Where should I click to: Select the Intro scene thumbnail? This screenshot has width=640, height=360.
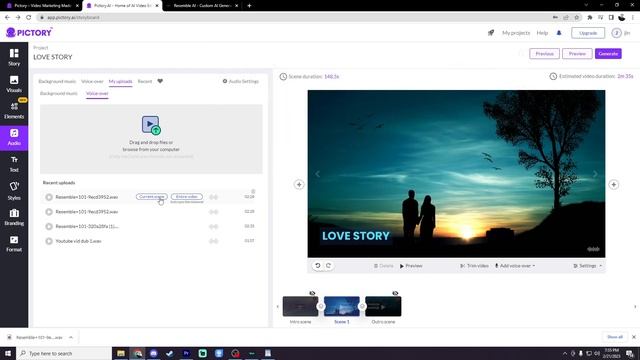coord(300,306)
